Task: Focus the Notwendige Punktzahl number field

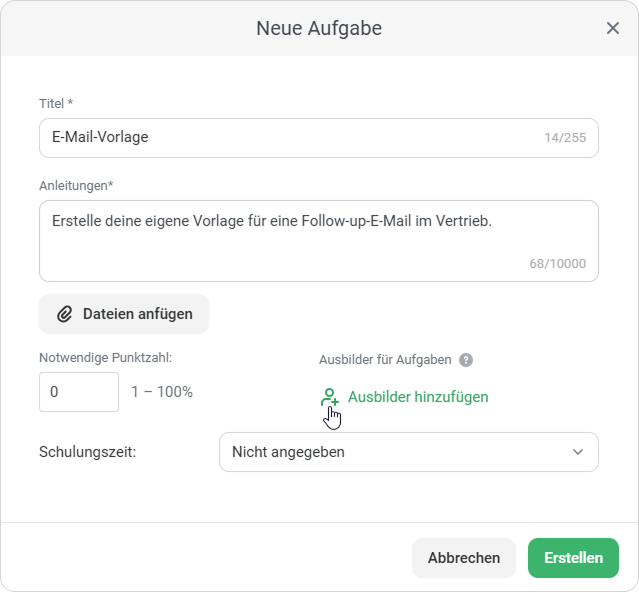Action: tap(79, 392)
